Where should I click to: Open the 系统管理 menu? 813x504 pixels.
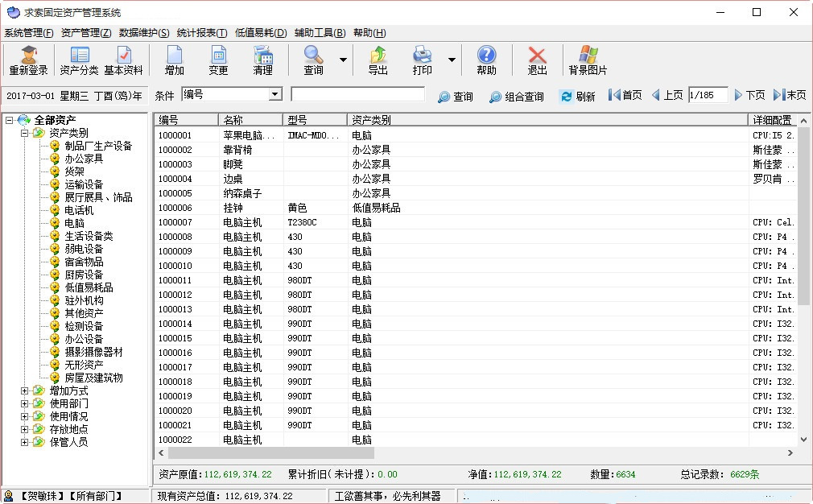coord(27,32)
